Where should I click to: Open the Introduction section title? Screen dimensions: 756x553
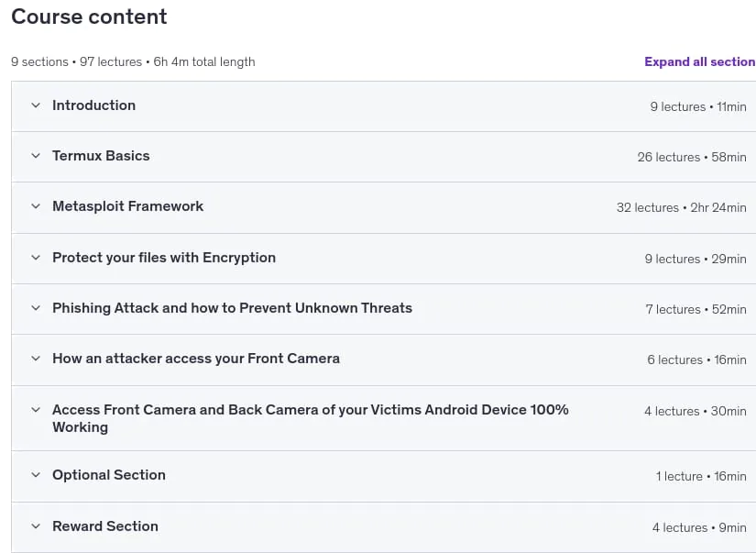click(x=94, y=105)
